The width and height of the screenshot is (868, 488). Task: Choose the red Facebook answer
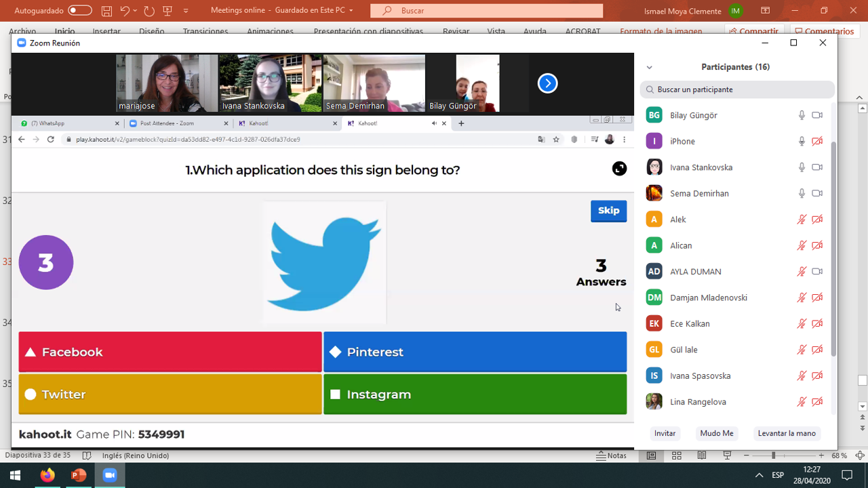point(170,352)
